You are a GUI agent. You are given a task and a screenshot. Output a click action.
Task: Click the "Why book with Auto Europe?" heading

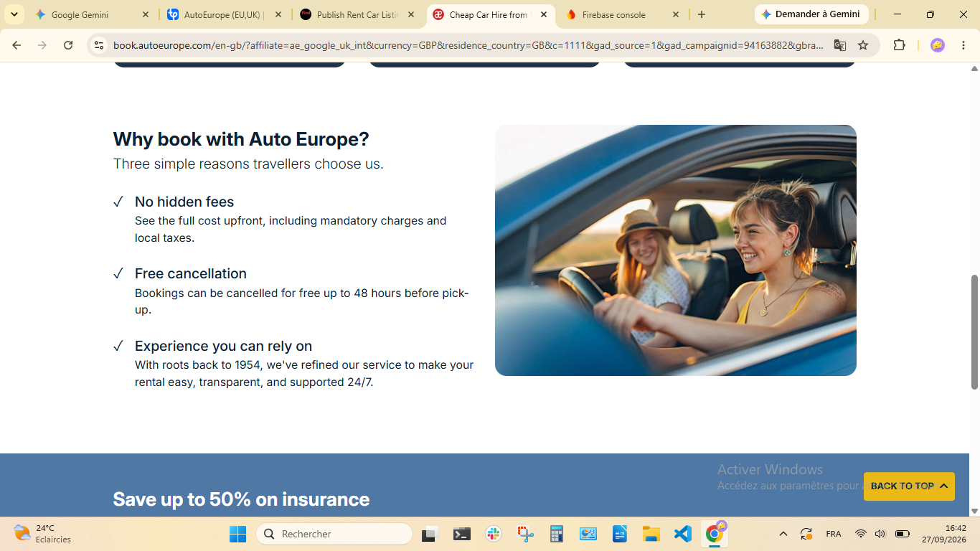point(241,138)
